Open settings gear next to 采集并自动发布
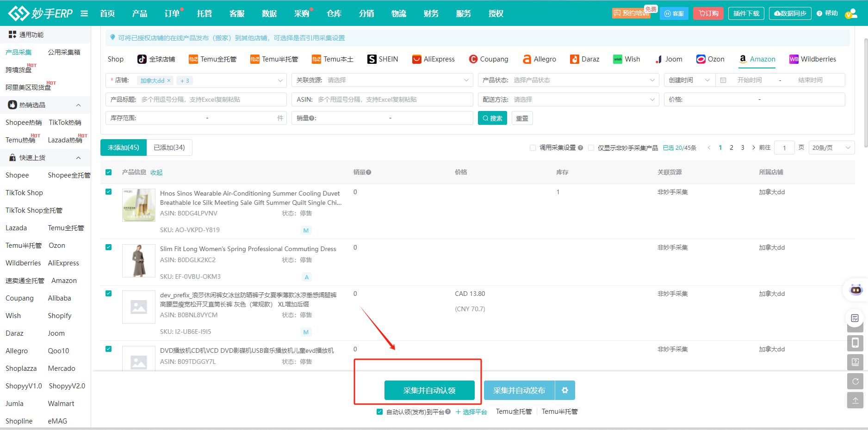 tap(564, 390)
